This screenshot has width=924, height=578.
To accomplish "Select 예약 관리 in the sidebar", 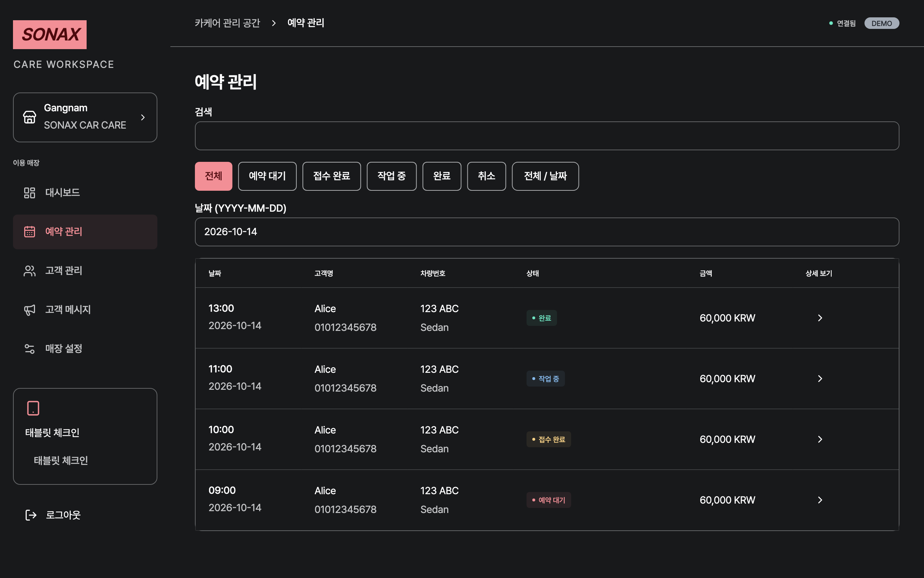I will tap(85, 232).
